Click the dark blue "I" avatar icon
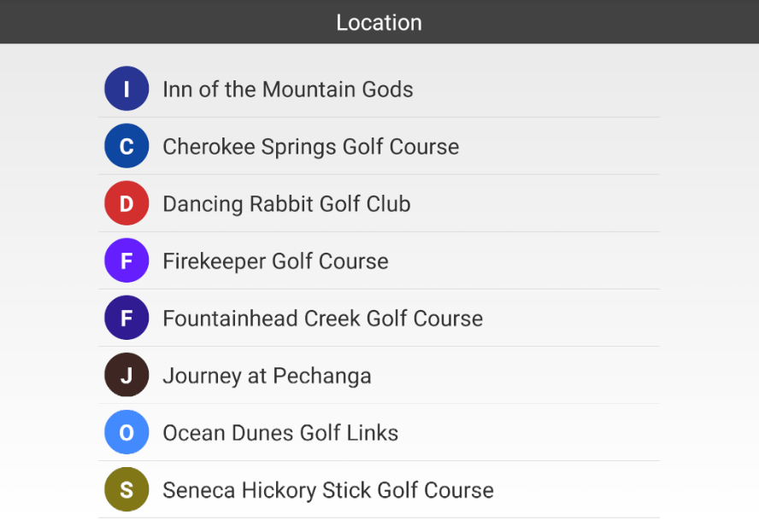 (x=126, y=89)
